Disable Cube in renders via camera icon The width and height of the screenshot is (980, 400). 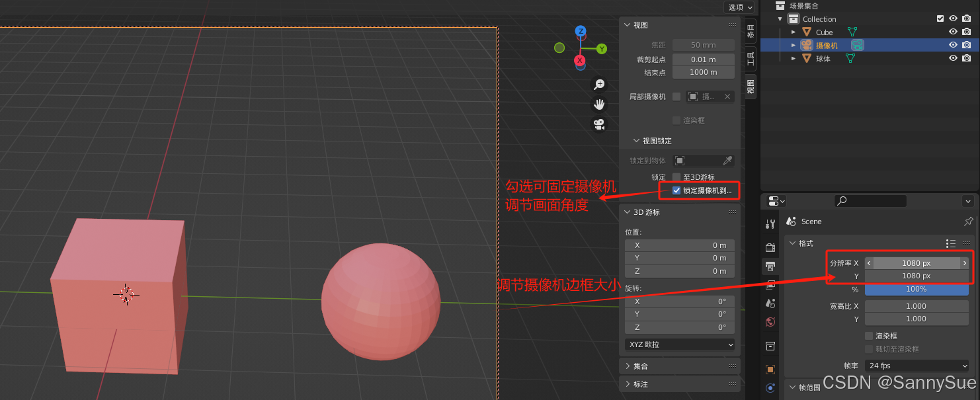967,32
